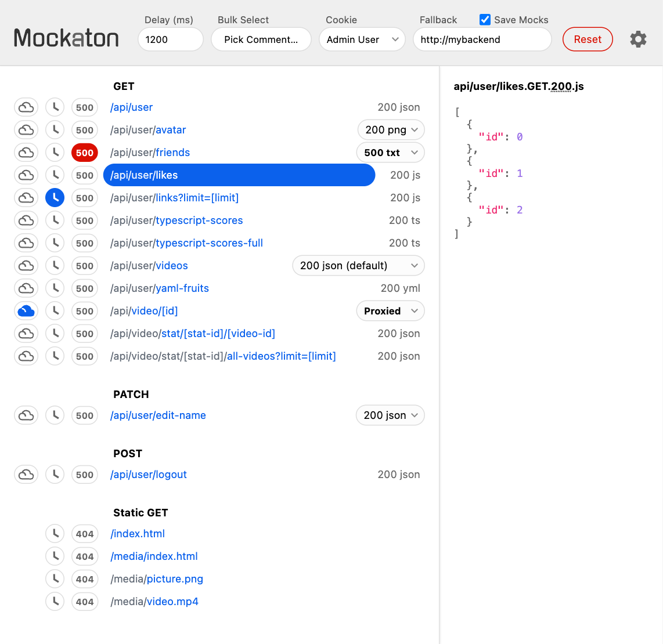This screenshot has width=663, height=644.
Task: Click the clock icon for /api/user/logout
Action: click(x=55, y=474)
